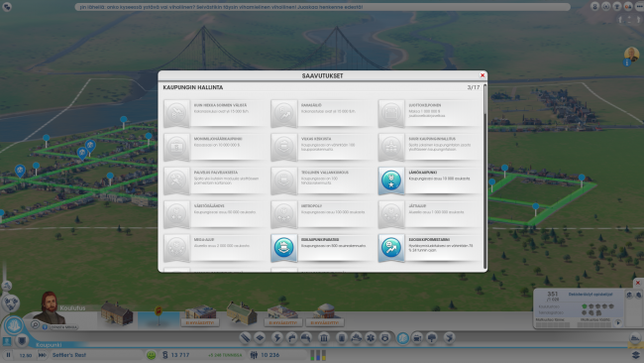The image size is (644, 363).
Task: Click the Kaupungin hallinta section header
Action: 193,87
